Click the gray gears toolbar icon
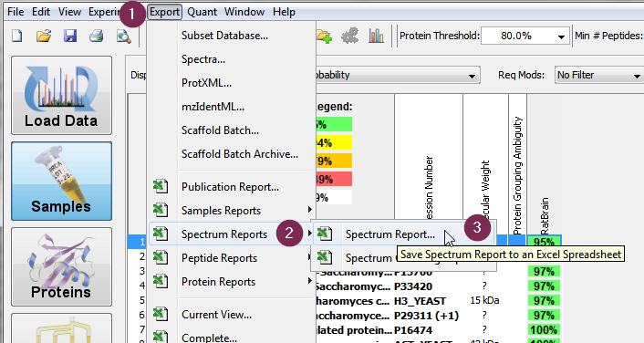 pos(349,36)
